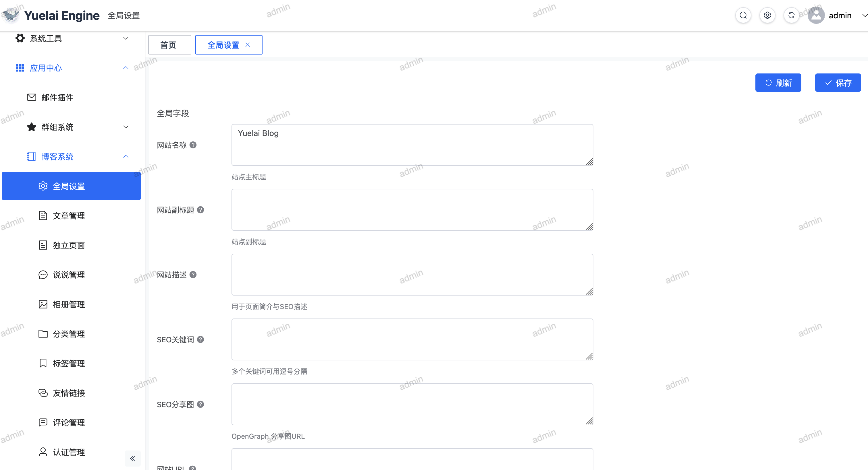
Task: Collapse the 应用中心 menu
Action: [x=72, y=68]
